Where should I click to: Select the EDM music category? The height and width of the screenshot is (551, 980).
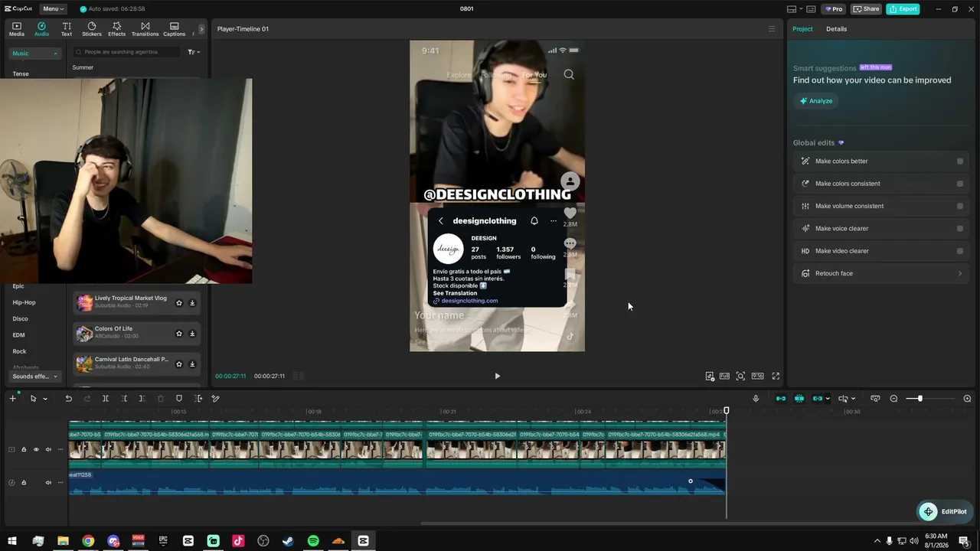(18, 335)
